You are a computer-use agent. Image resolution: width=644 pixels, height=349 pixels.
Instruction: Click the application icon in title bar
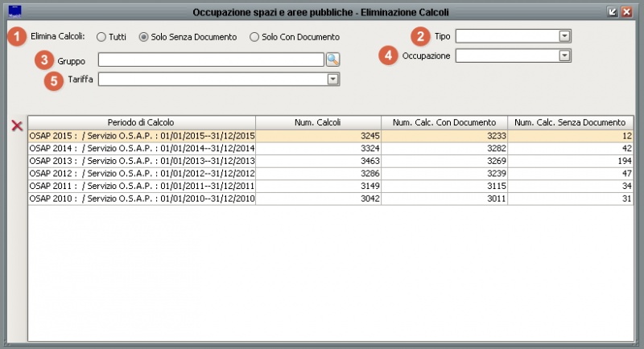(x=14, y=11)
